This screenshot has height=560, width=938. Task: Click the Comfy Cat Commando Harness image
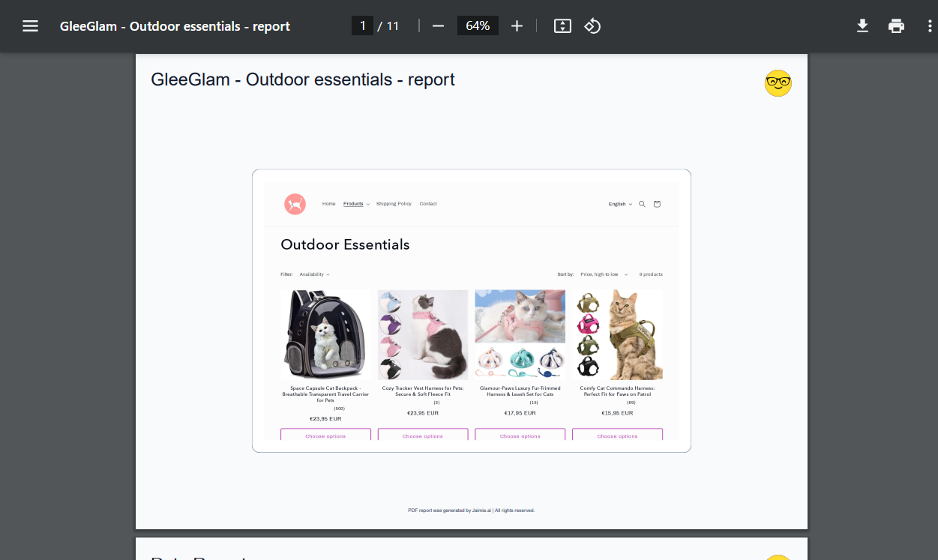[x=618, y=335]
